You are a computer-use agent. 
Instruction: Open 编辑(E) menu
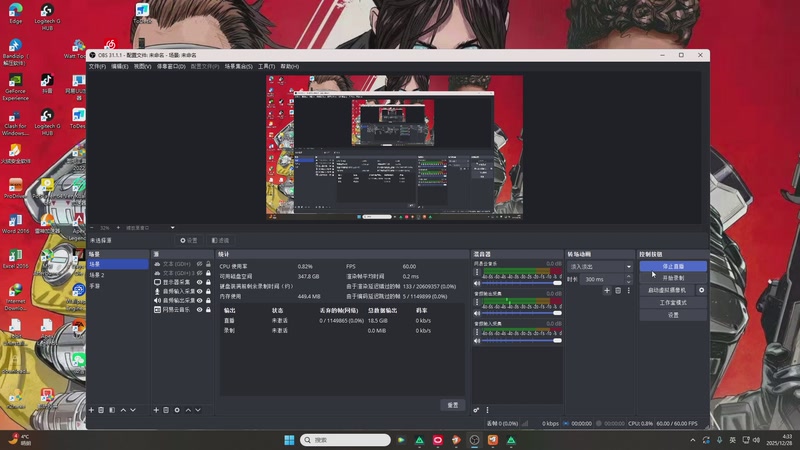pyautogui.click(x=120, y=66)
